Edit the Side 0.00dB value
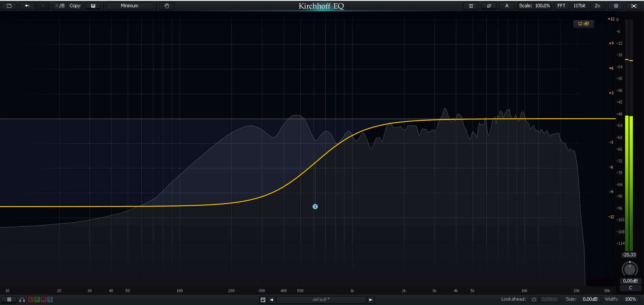The height and width of the screenshot is (305, 644). pos(590,299)
